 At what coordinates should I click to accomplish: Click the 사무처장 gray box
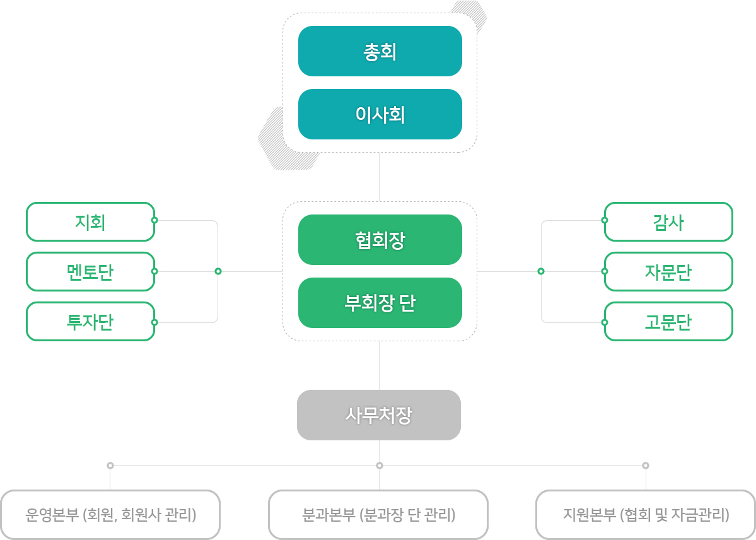tap(379, 415)
